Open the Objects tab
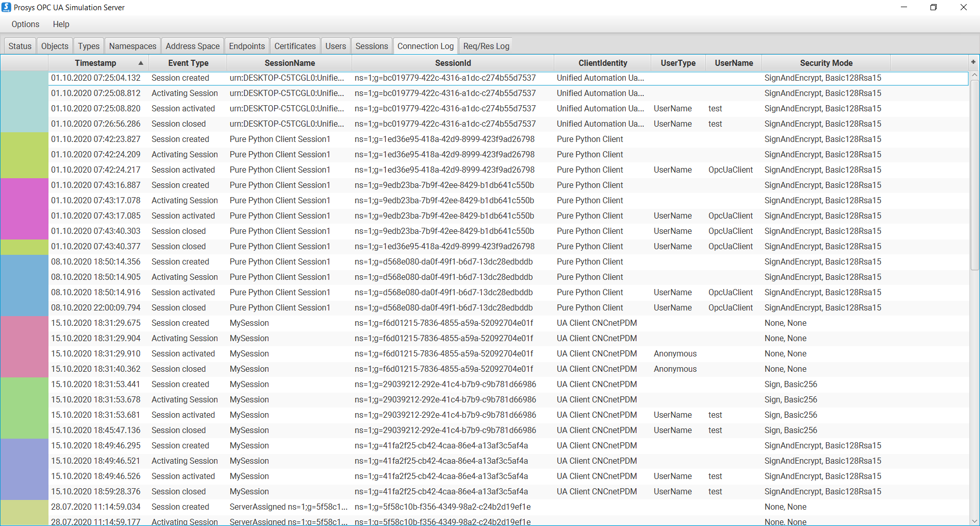980x526 pixels. pyautogui.click(x=54, y=45)
